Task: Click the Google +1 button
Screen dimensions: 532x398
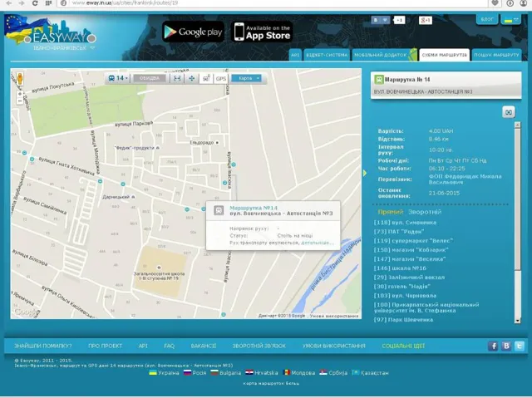Action: (425, 20)
